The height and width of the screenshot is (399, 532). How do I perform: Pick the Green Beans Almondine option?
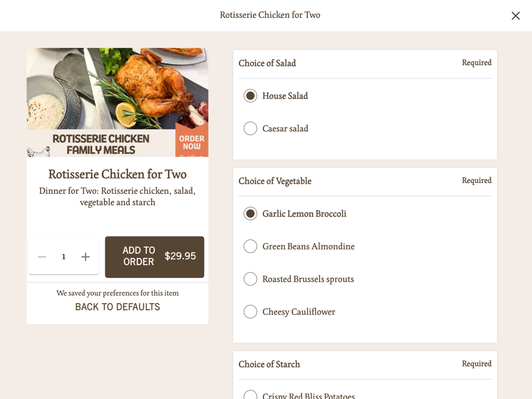point(251,246)
